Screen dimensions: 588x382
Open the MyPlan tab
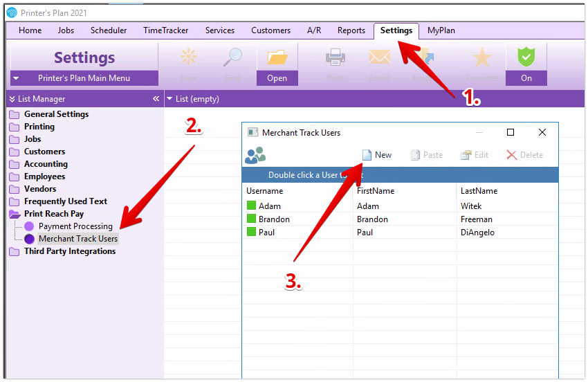click(x=441, y=30)
